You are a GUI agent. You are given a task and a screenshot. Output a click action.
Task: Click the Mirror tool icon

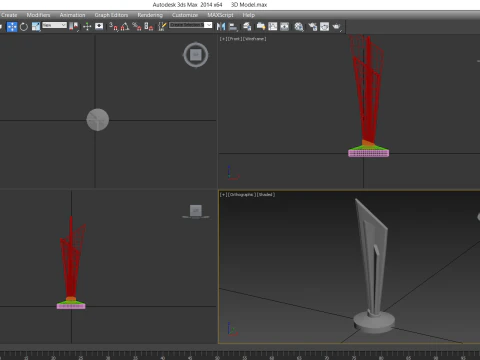221,27
